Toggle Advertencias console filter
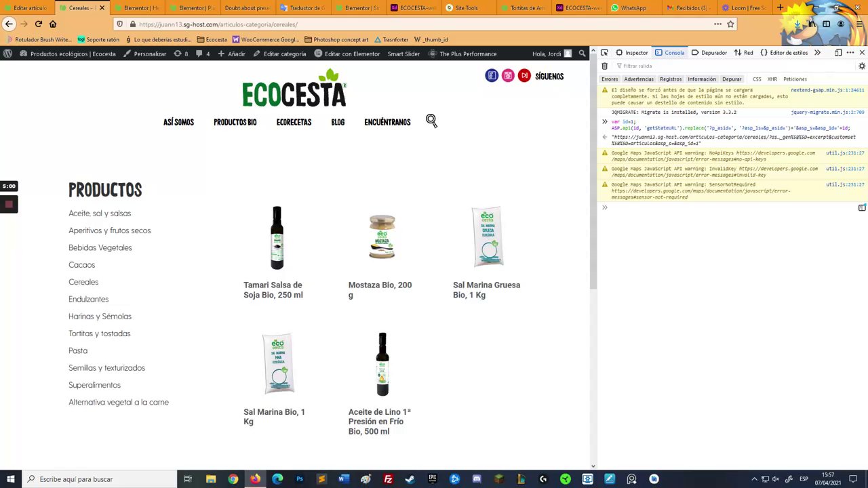This screenshot has width=868, height=488. pyautogui.click(x=639, y=79)
